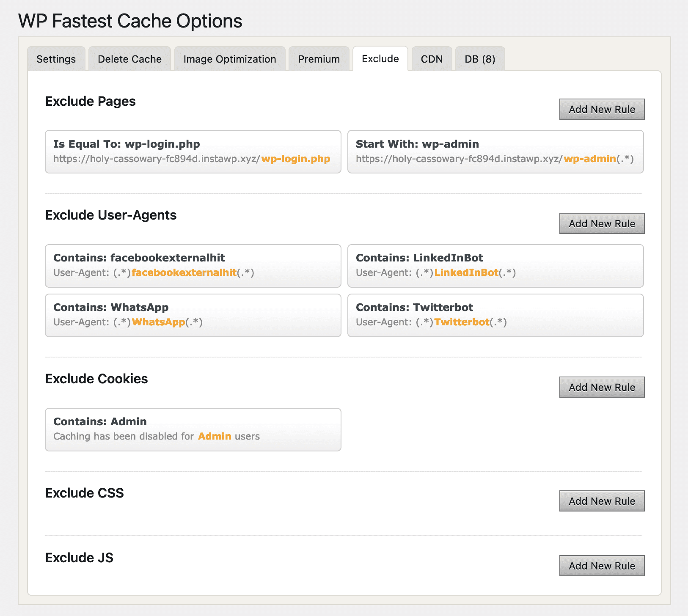688x616 pixels.
Task: Open the Settings tab
Action: click(56, 59)
